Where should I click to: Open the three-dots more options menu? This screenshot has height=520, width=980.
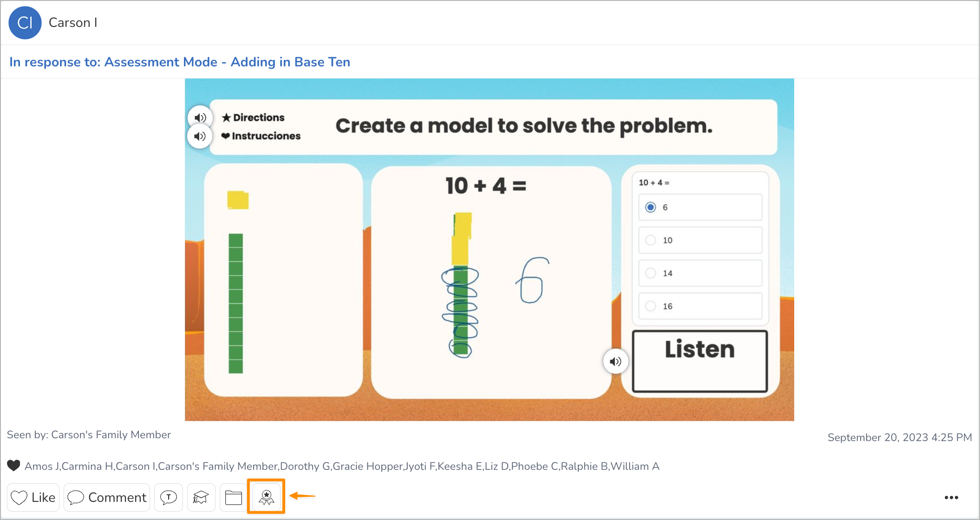pos(951,497)
